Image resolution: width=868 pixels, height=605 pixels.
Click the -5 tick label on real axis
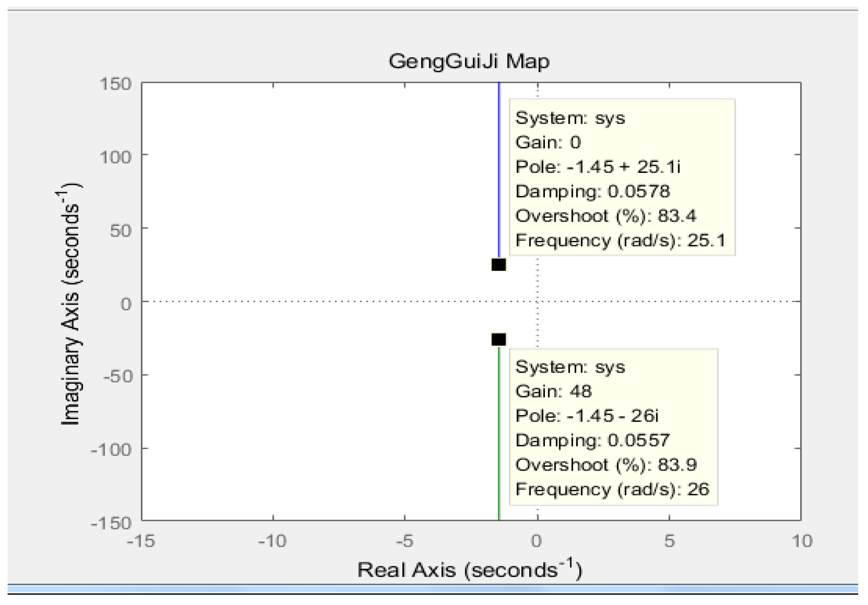click(404, 541)
